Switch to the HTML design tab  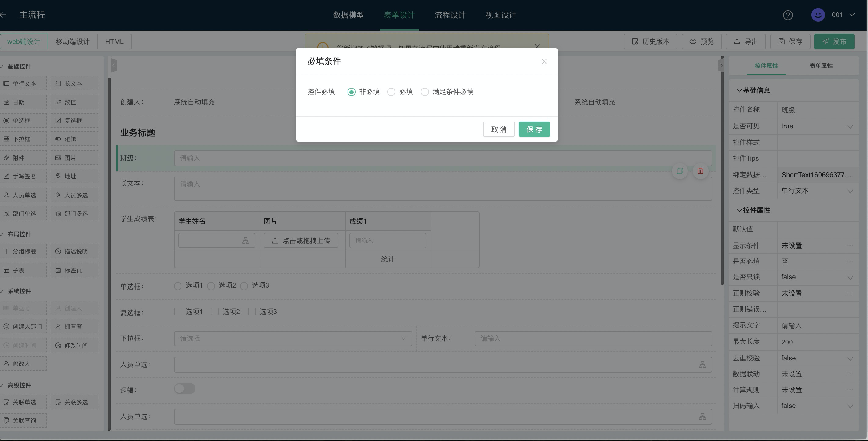point(114,42)
